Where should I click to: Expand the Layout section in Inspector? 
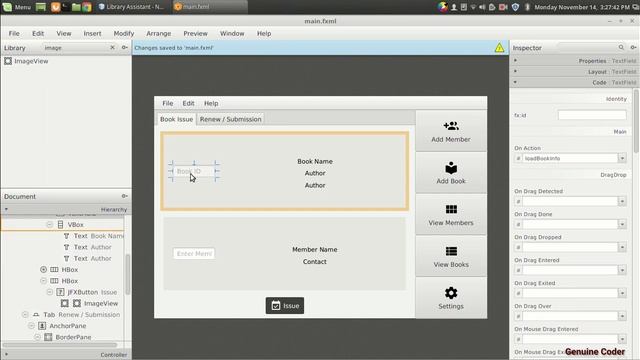pos(516,71)
